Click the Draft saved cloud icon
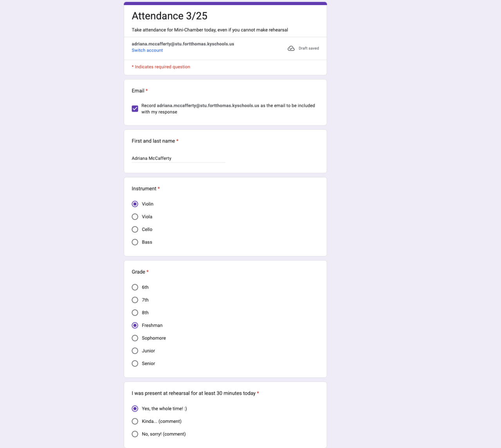Viewport: 501px width, 448px height. [x=291, y=49]
